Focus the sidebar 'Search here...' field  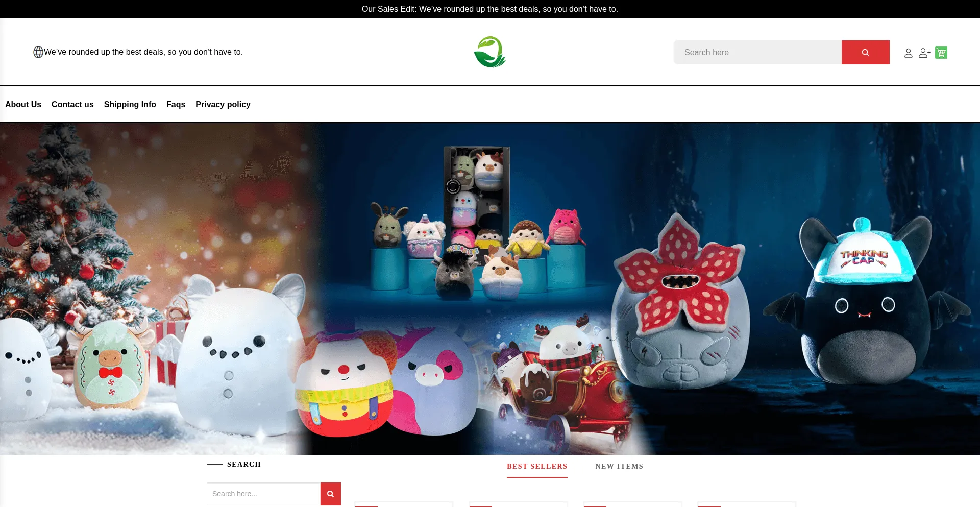[x=264, y=494]
